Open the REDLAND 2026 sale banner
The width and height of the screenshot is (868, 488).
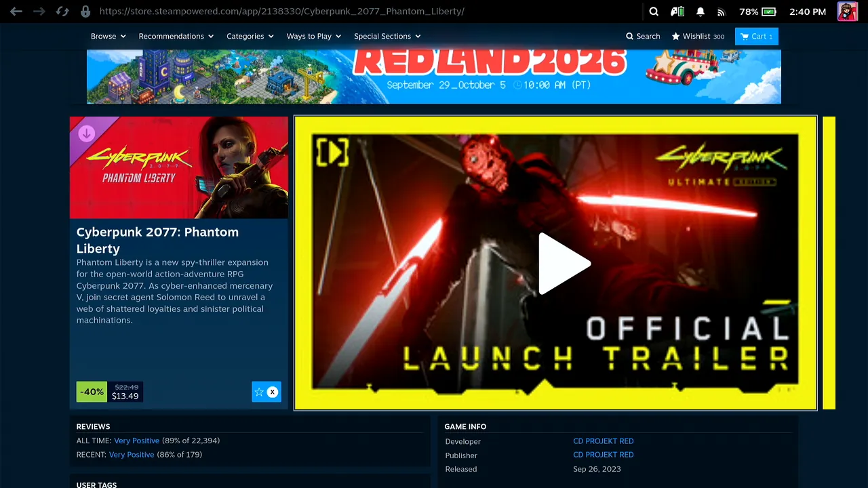click(x=434, y=77)
